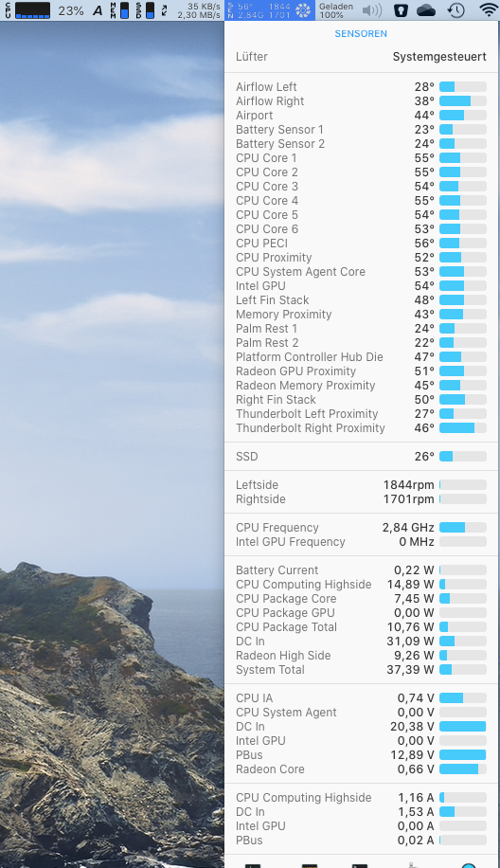The width and height of the screenshot is (500, 868).
Task: Select the CPU Package GPU row
Action: 361,613
